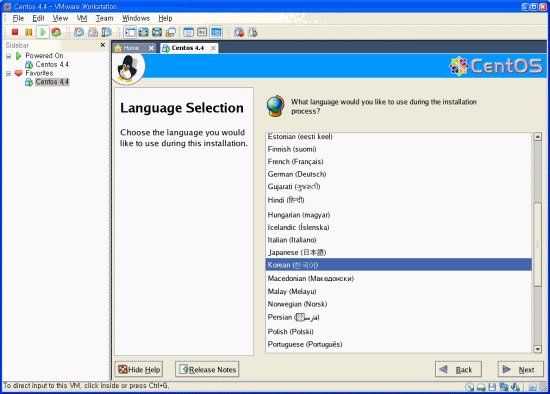Open the View menu

point(60,18)
